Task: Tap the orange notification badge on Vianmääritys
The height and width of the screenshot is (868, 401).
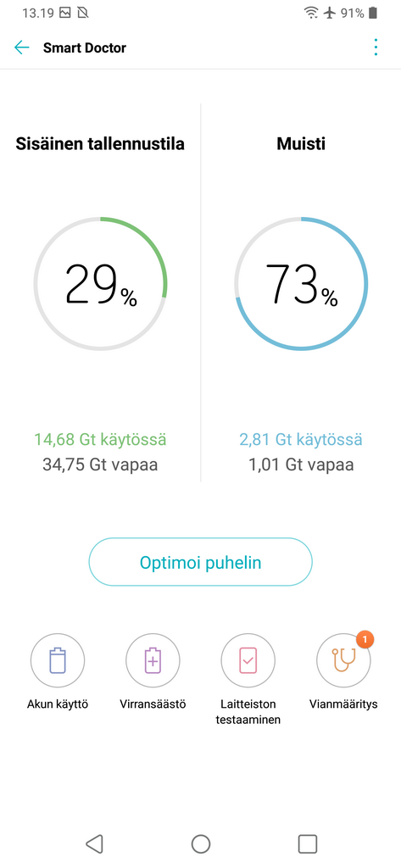Action: click(365, 639)
